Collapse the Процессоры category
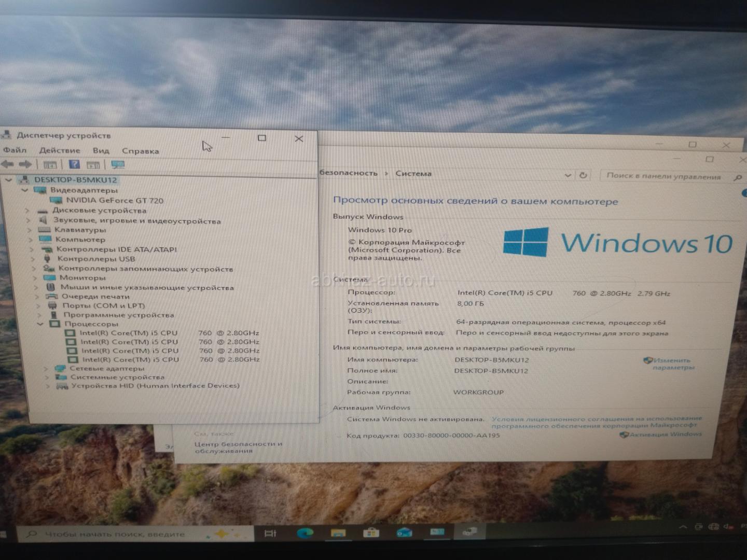 coord(40,324)
